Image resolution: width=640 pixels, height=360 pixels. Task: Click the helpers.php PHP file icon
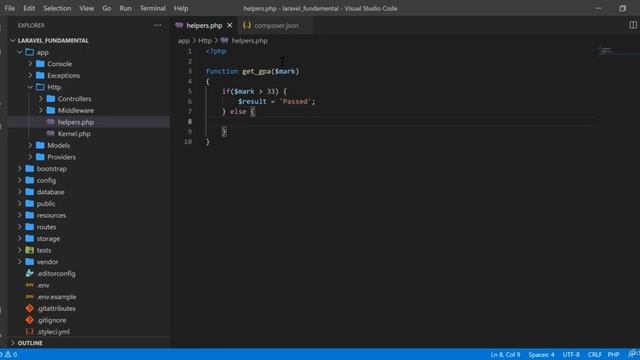[51, 122]
